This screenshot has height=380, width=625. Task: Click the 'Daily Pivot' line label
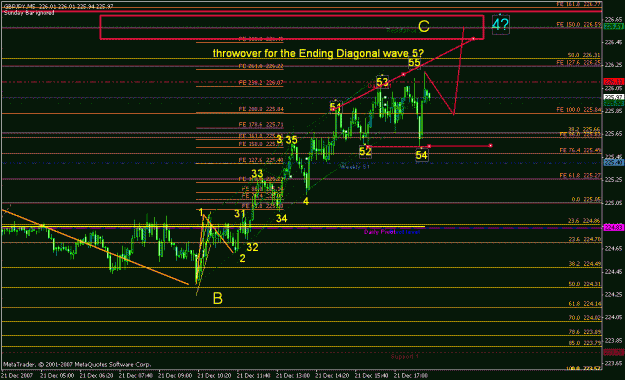[x=379, y=232]
